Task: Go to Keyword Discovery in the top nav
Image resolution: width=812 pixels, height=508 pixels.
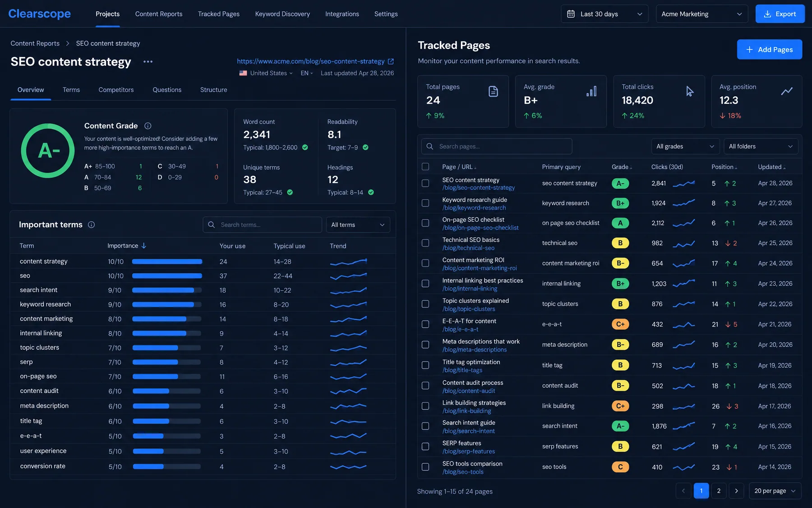Action: coord(282,14)
